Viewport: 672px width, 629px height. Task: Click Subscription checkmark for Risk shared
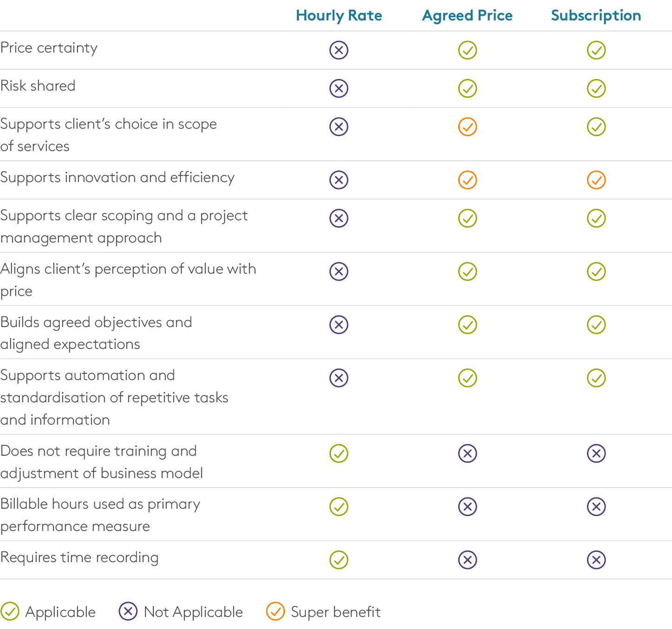(x=596, y=88)
